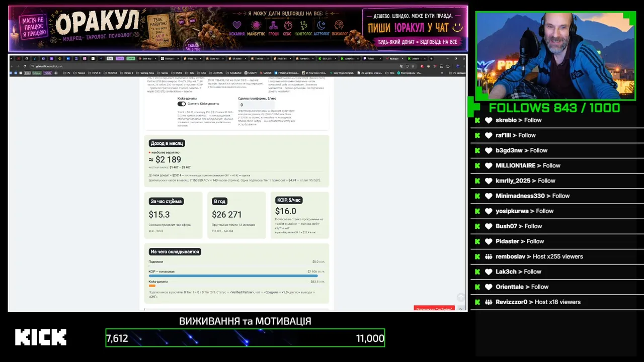
Task: Click the '$15.3' per-hour value
Action: point(159,215)
